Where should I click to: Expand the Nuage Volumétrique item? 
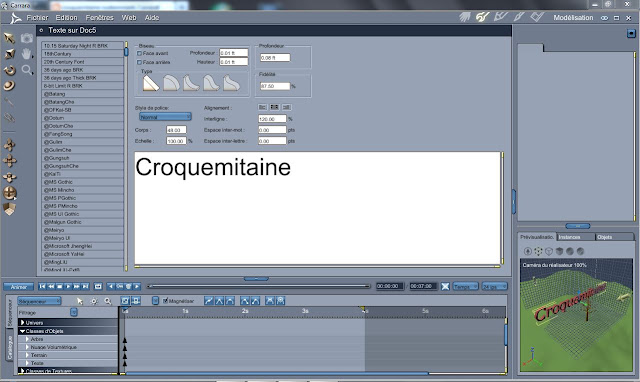[x=27, y=347]
